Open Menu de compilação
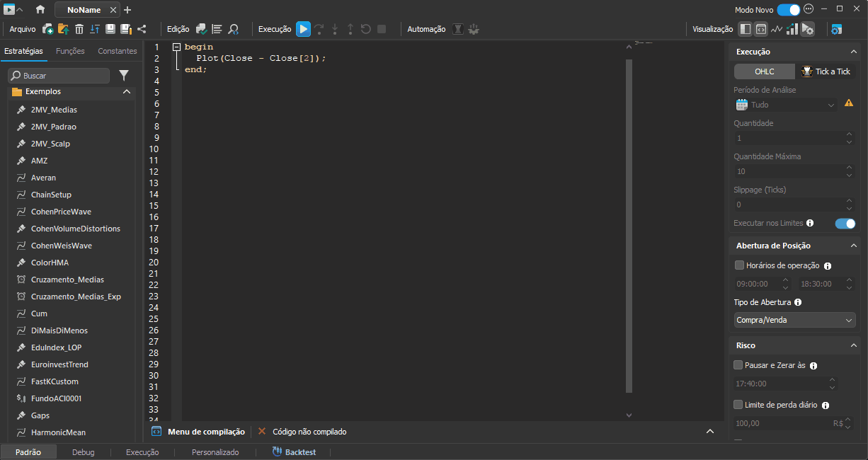The image size is (868, 460). tap(198, 432)
